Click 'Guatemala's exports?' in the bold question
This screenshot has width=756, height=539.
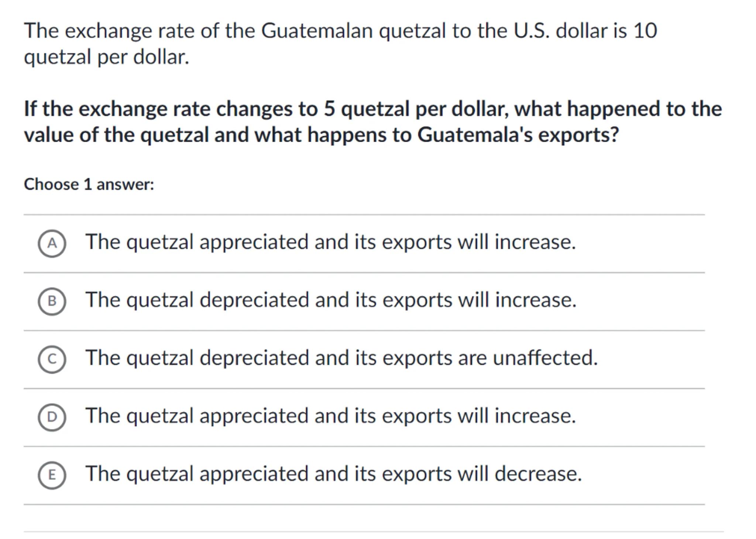pos(518,135)
